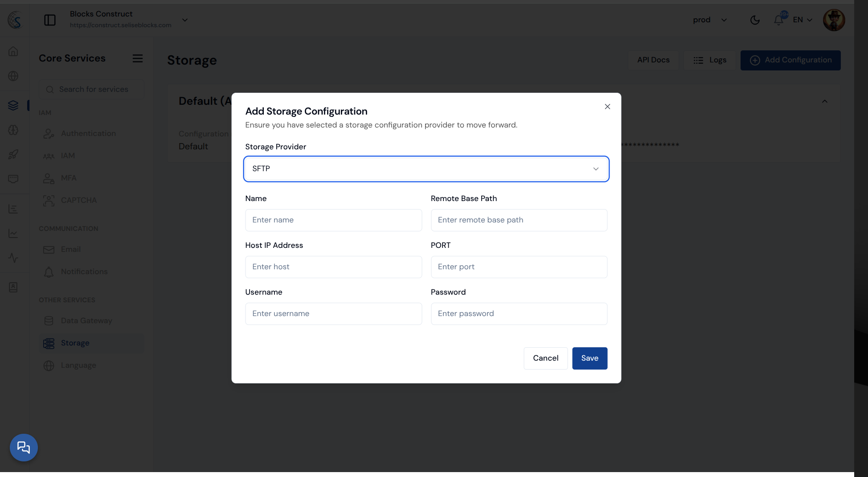The width and height of the screenshot is (868, 477).
Task: Collapse the Default configuration section
Action: pos(824,102)
